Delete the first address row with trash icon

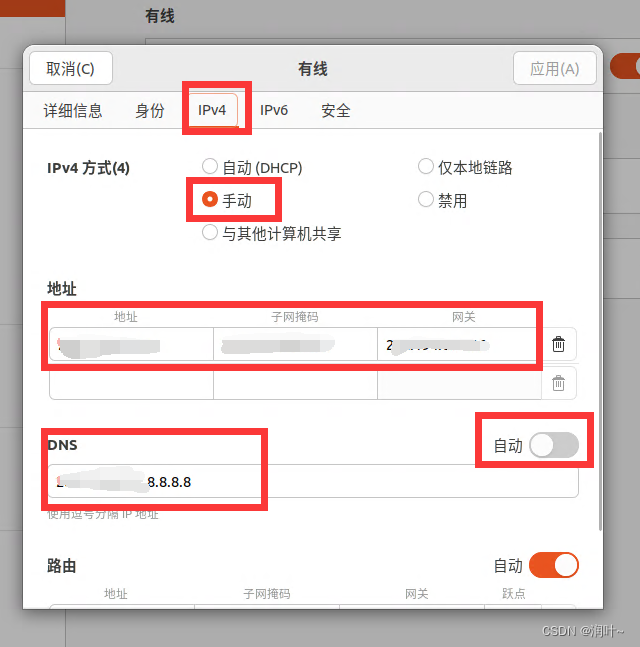pos(559,345)
